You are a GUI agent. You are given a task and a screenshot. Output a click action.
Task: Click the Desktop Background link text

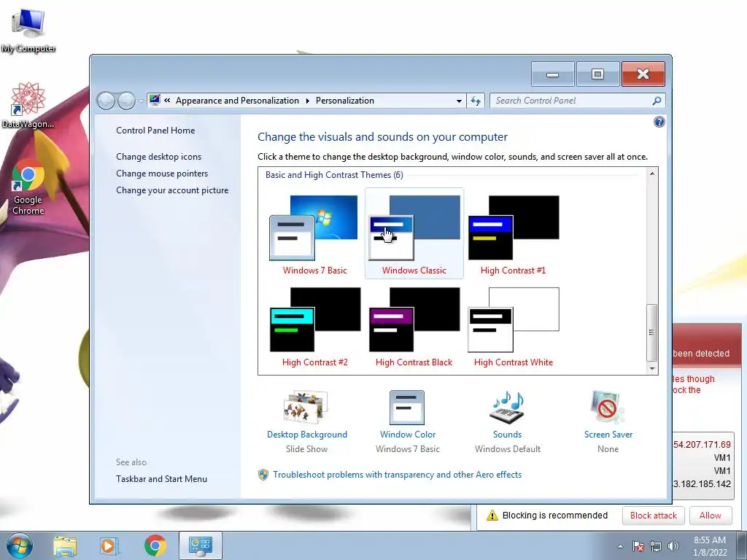pyautogui.click(x=307, y=435)
